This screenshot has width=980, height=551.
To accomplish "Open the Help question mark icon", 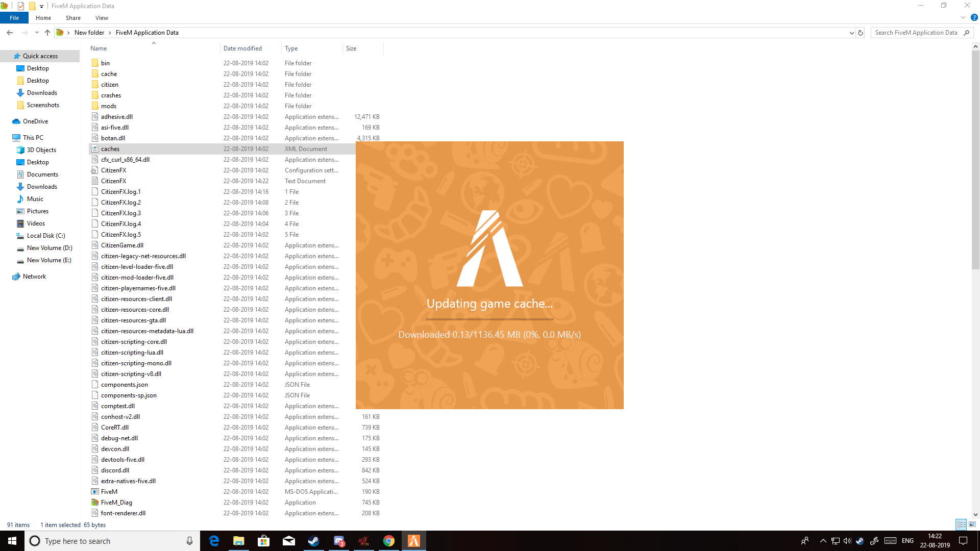I will tap(974, 17).
